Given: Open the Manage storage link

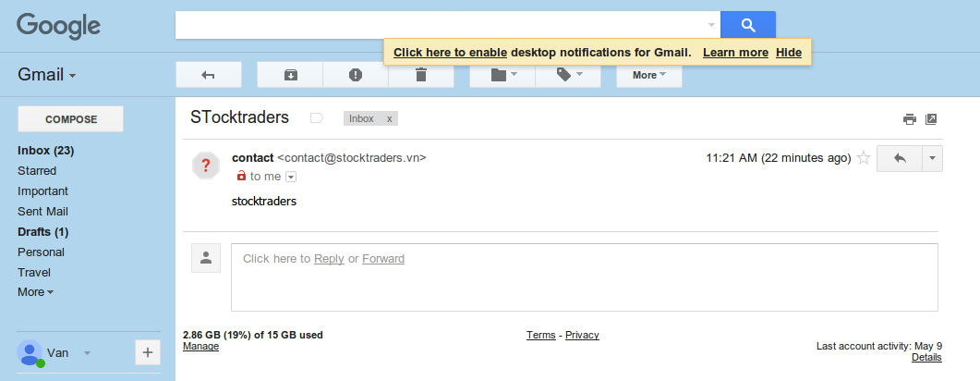Looking at the screenshot, I should point(200,346).
